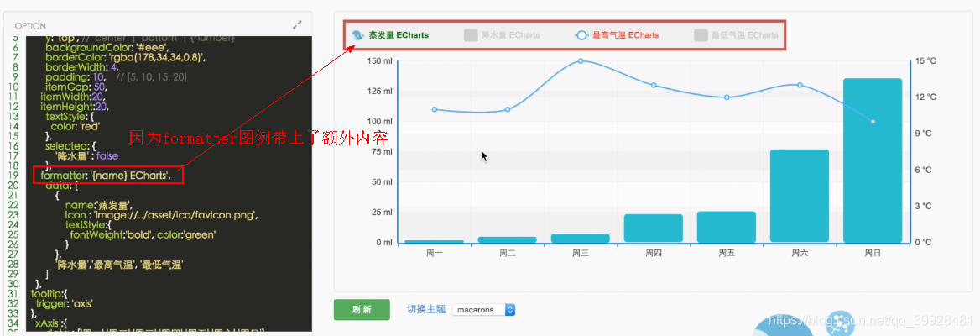This screenshot has height=336, width=980.
Task: Click the itemWidth:20 code line
Action: click(74, 97)
